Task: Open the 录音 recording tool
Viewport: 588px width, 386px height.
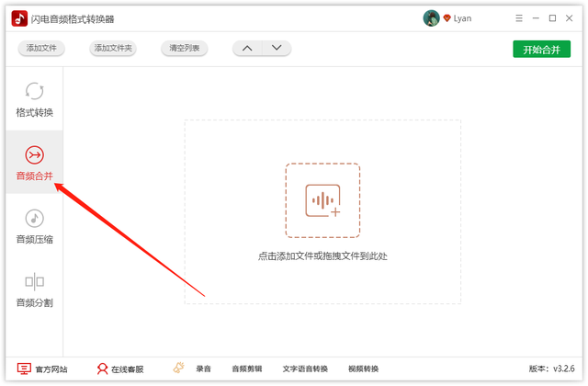Action: [204, 369]
